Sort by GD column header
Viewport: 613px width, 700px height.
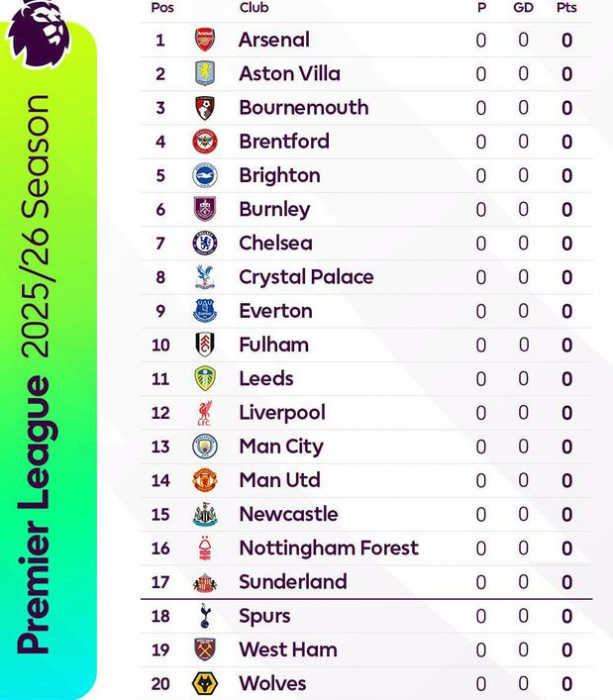[x=524, y=8]
